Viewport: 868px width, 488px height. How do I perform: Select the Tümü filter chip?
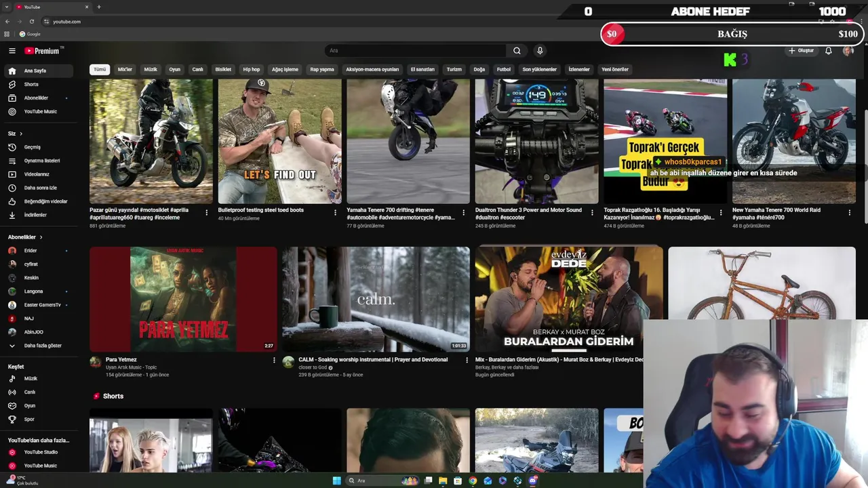coord(100,69)
